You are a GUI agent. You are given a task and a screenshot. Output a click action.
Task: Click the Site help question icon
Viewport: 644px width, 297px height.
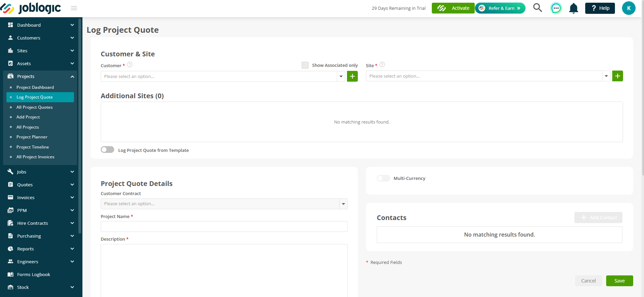(382, 64)
